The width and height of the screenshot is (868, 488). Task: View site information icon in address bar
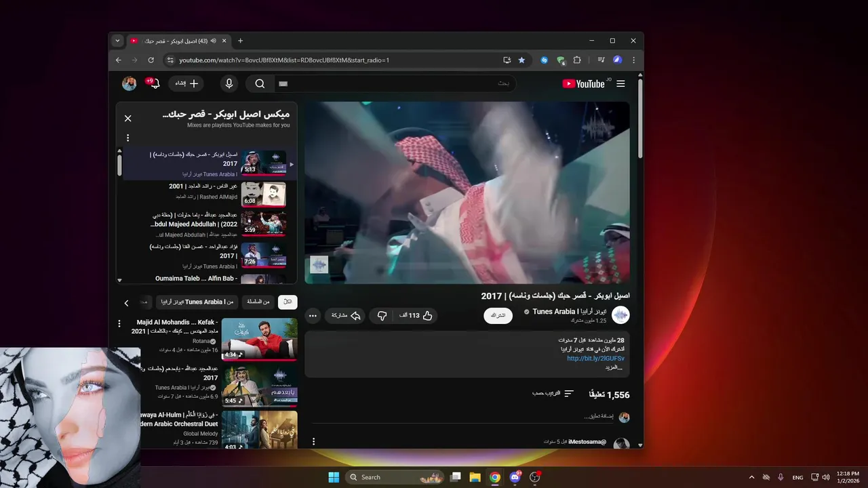point(170,60)
